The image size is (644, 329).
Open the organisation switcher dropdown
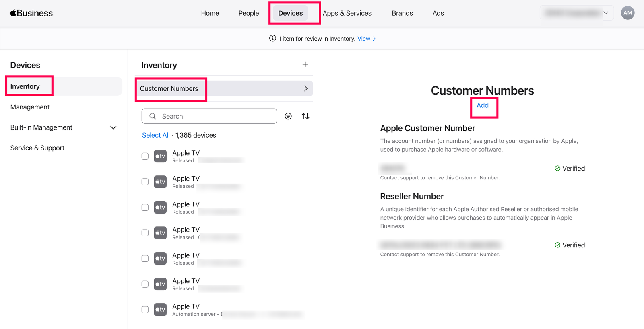[576, 13]
